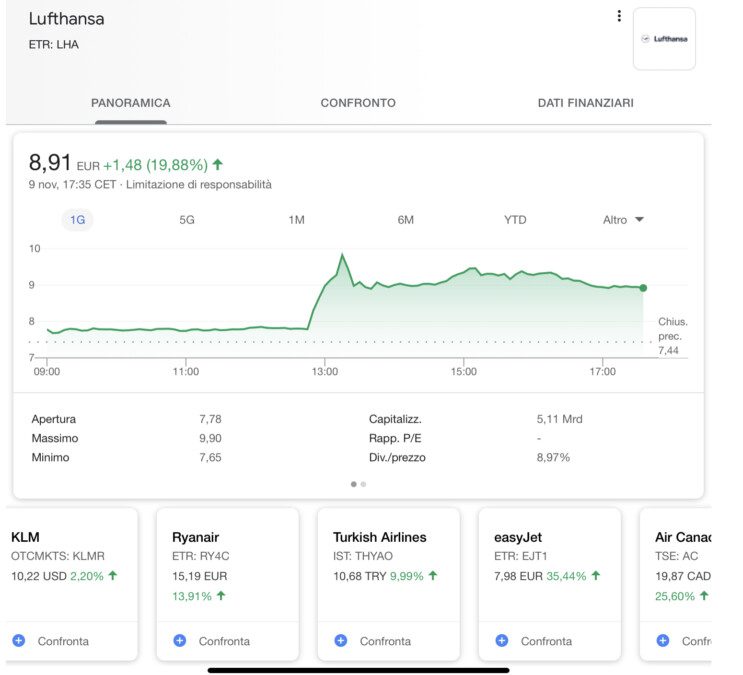This screenshot has width=743, height=675.
Task: Click the 13:00 time axis label
Action: coord(325,372)
